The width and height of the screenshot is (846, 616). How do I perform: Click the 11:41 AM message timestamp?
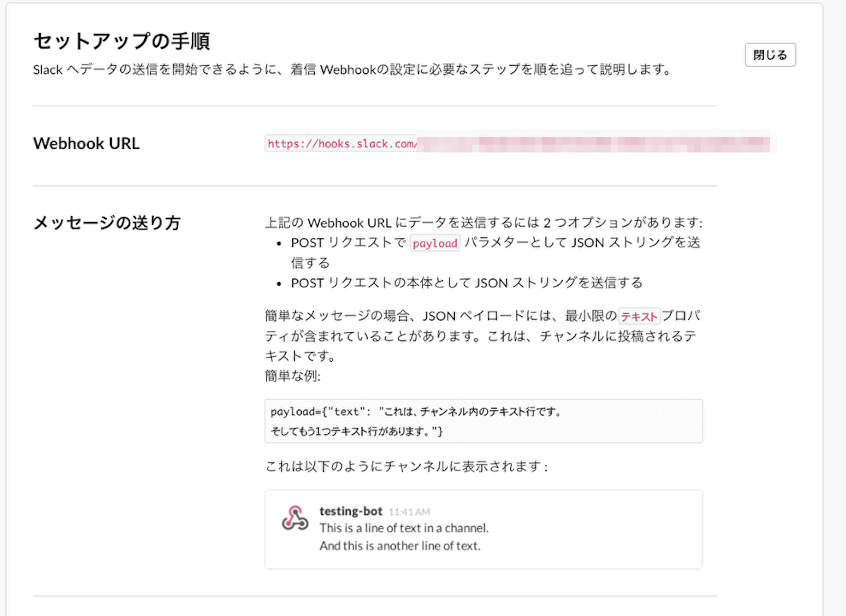(x=409, y=512)
